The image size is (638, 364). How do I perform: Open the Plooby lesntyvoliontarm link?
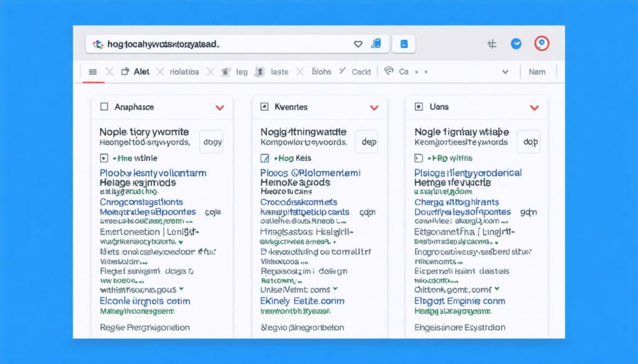click(153, 173)
